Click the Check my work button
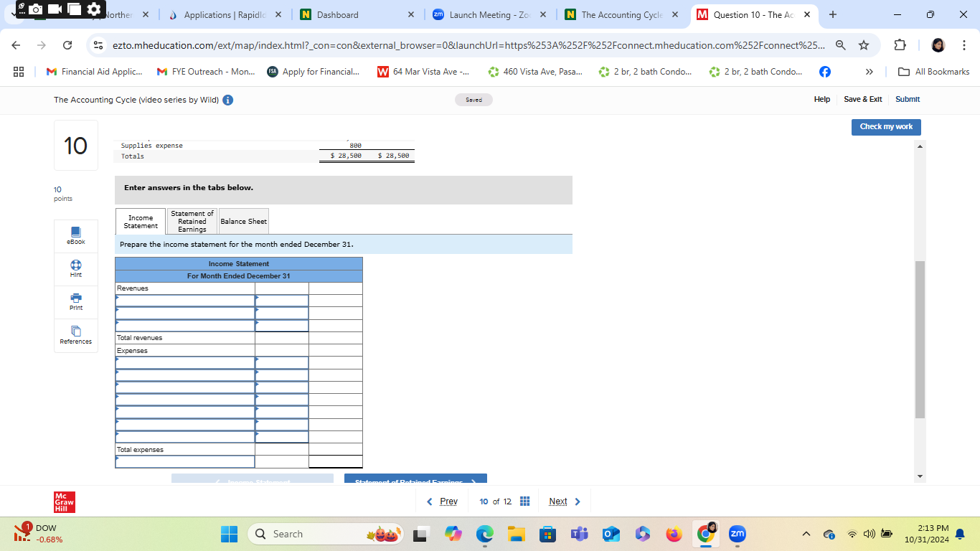Viewport: 980px width, 551px height. tap(886, 126)
